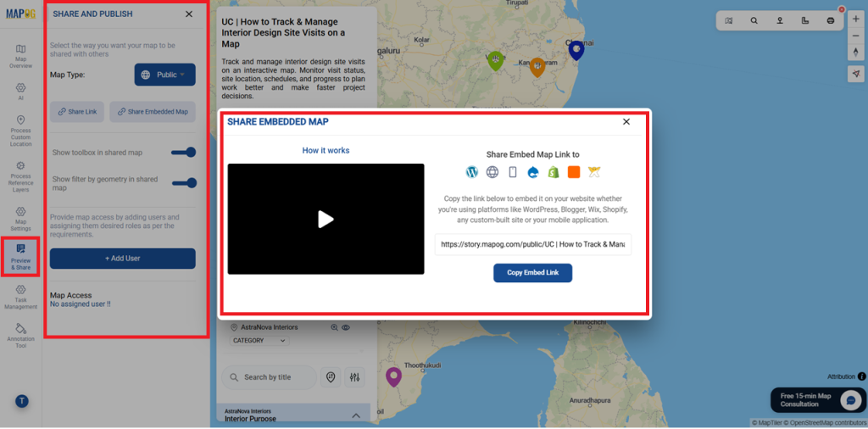Viewport: 868px width, 429px height.
Task: Zoom out on the map
Action: (856, 36)
